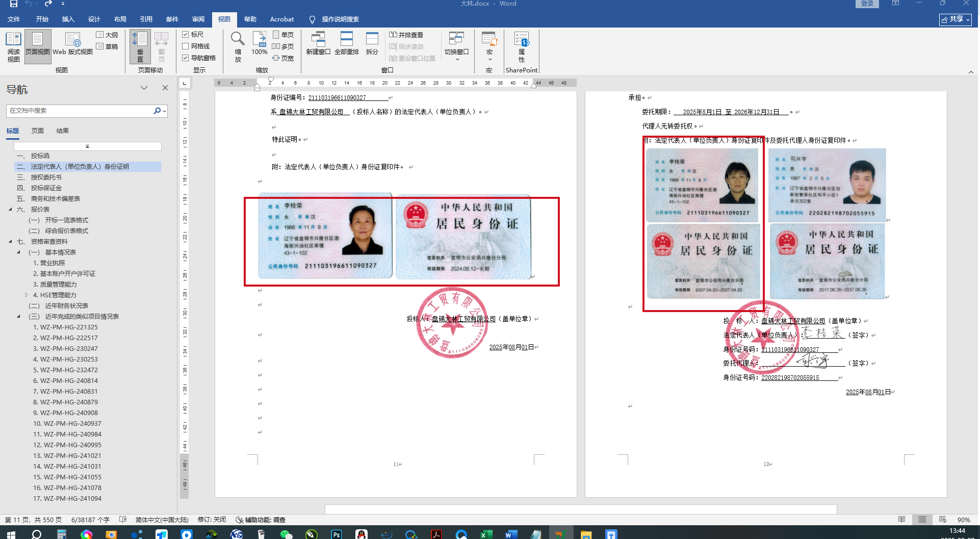980x539 pixels.
Task: Switch to the 审阅 ribbon tab
Action: point(198,19)
